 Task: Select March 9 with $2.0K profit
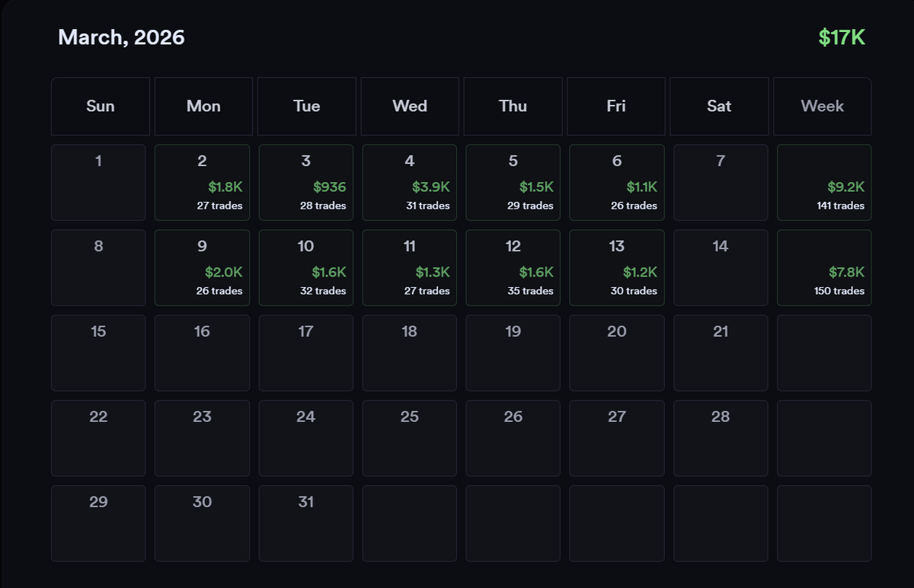click(202, 268)
